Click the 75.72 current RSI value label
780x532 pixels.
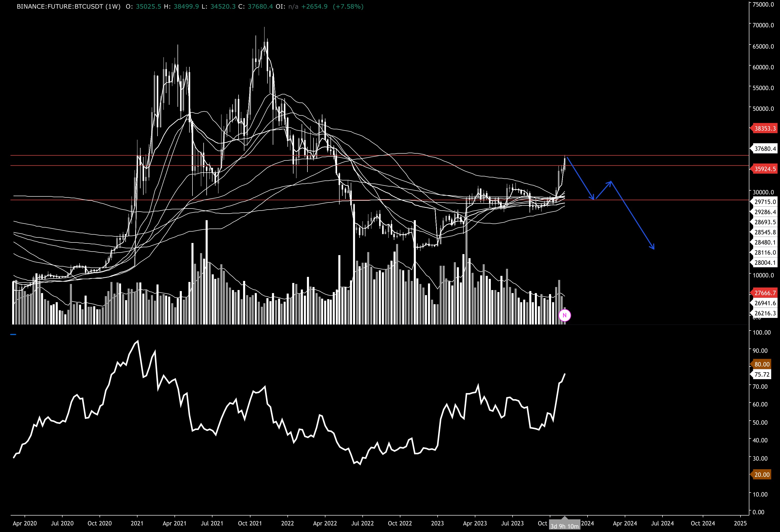click(x=761, y=374)
